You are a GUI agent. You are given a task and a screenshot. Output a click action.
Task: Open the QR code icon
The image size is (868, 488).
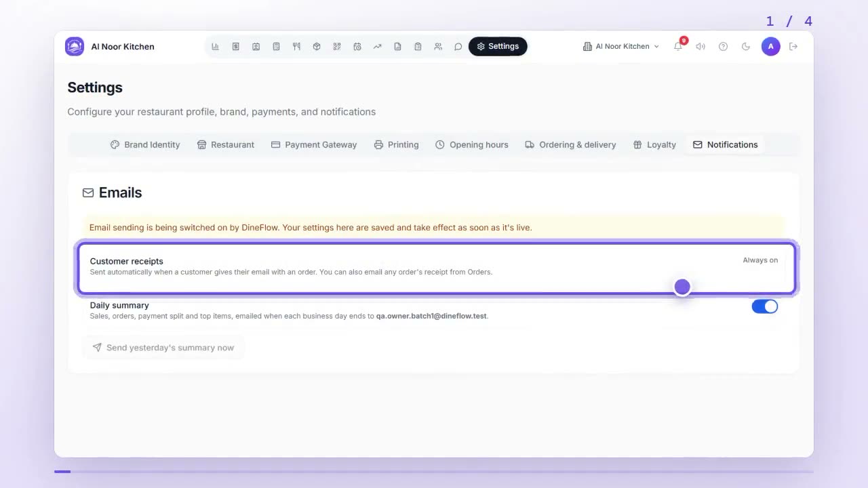coord(337,47)
